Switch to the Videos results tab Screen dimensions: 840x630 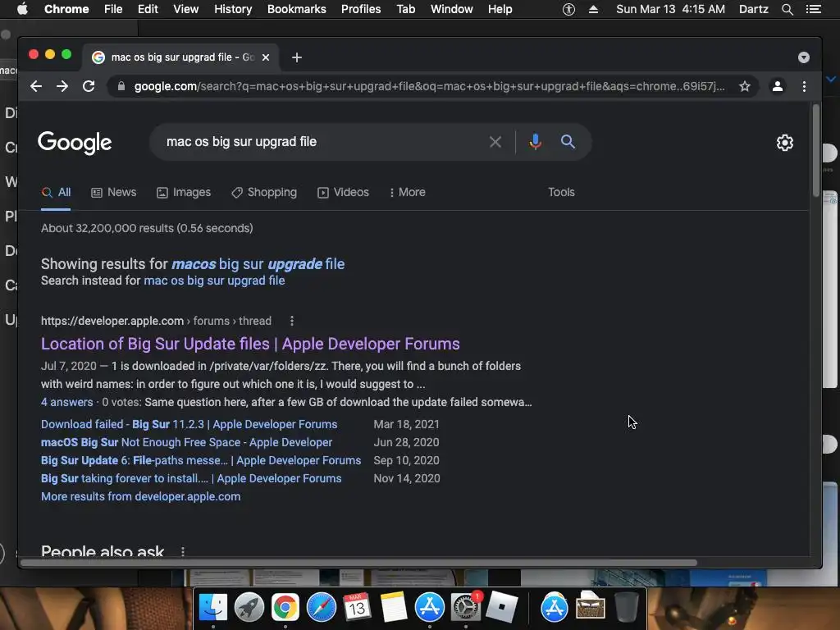[344, 192]
